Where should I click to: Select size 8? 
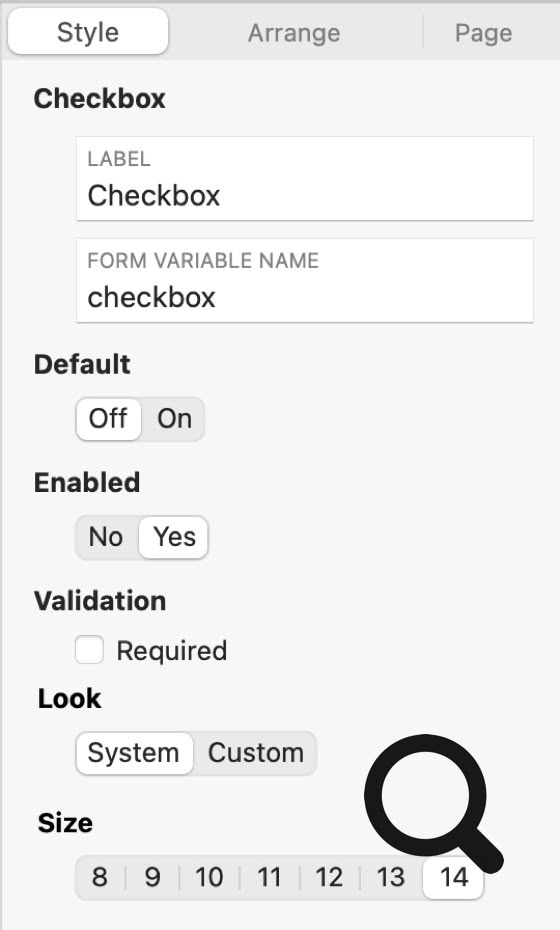[100, 877]
